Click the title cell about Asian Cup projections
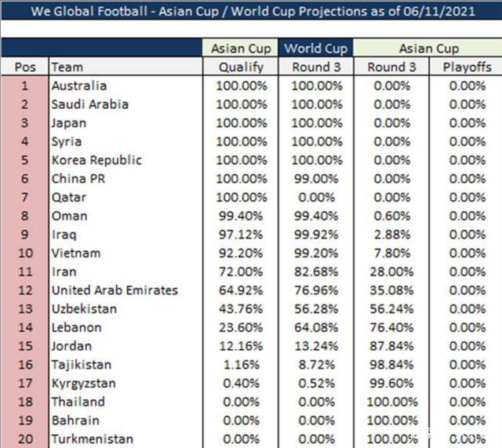The image size is (502, 448). [251, 11]
